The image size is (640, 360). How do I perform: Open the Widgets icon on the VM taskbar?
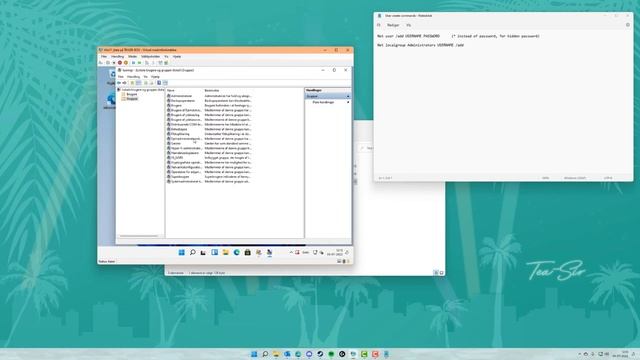click(214, 253)
